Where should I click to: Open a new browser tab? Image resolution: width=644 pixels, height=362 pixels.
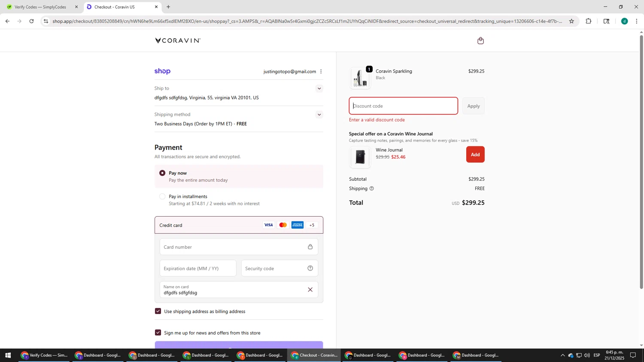pos(168,7)
